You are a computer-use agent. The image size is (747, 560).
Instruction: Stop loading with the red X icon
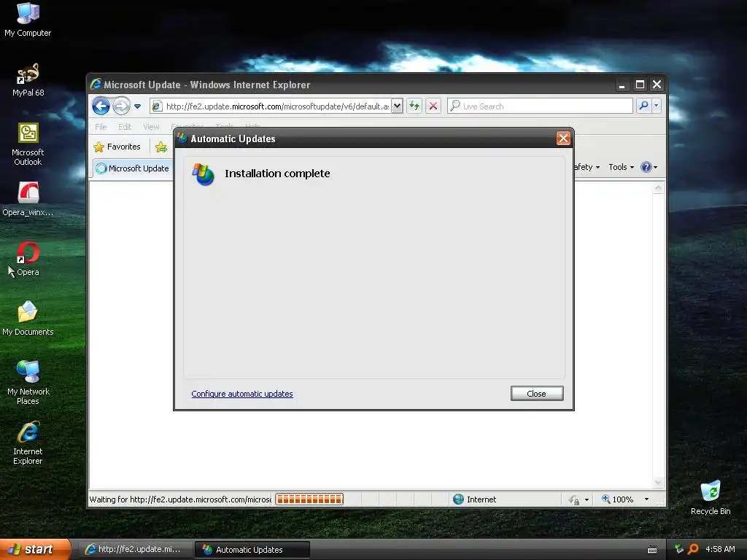(433, 106)
